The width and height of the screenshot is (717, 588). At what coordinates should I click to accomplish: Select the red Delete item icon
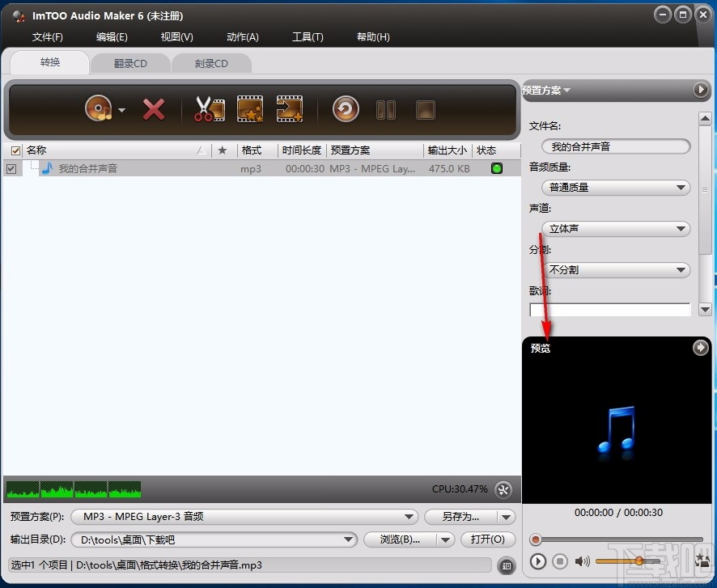154,108
